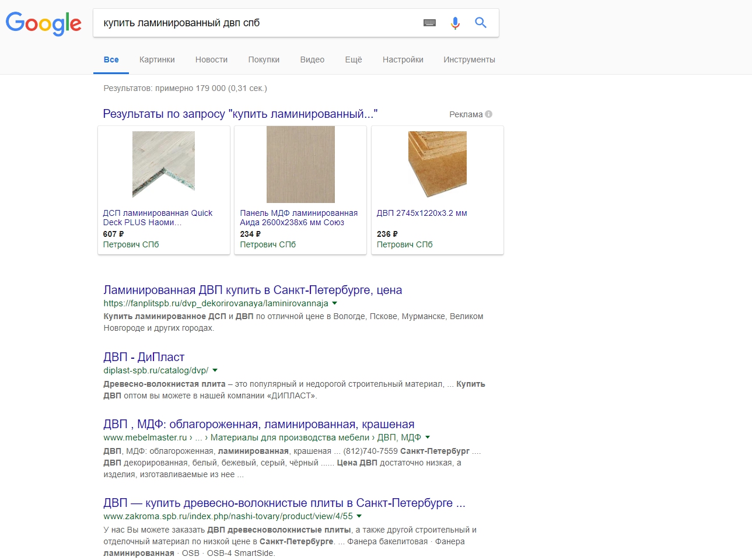Click the www.mebelmaster.ru breadcrumb URL

pyautogui.click(x=262, y=437)
